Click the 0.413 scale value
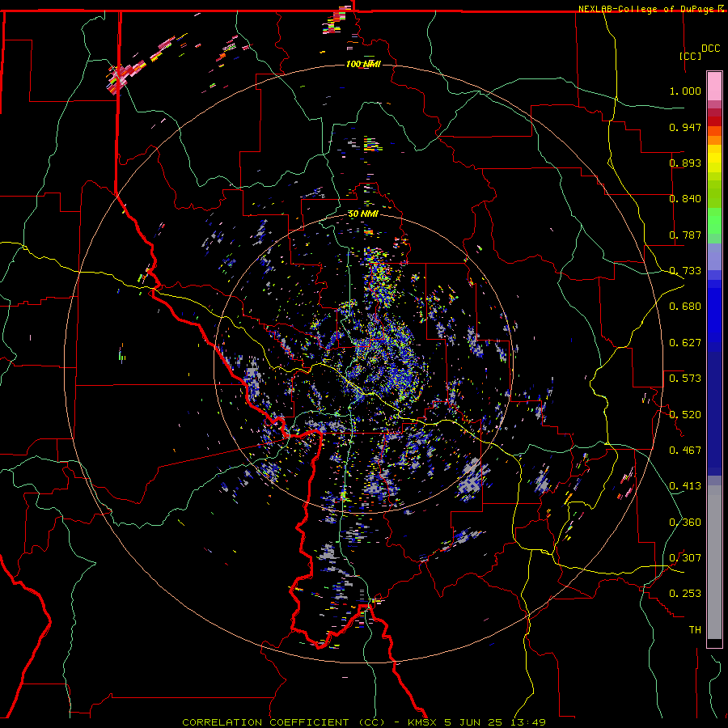Image resolution: width=728 pixels, height=728 pixels. pyautogui.click(x=685, y=486)
